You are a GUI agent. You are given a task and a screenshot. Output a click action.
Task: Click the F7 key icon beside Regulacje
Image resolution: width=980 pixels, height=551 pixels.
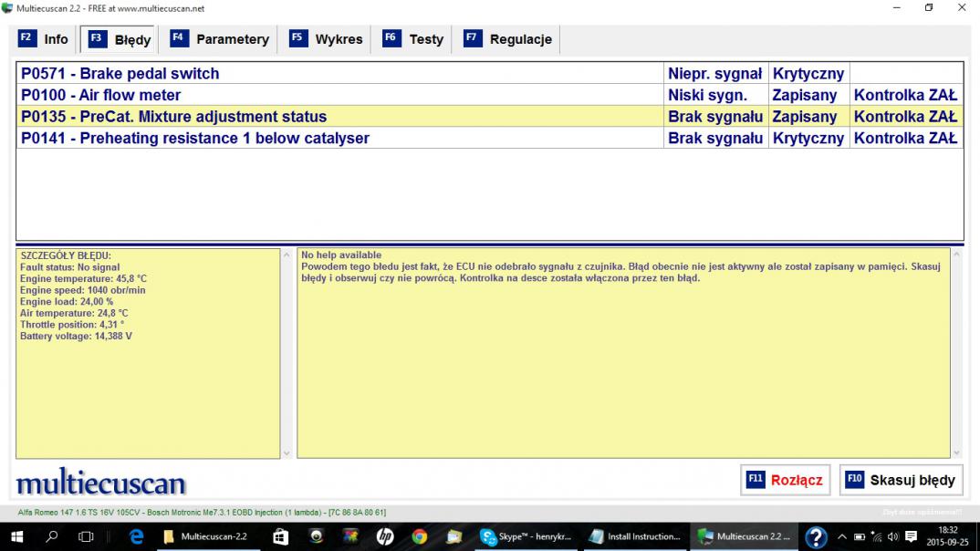coord(473,38)
